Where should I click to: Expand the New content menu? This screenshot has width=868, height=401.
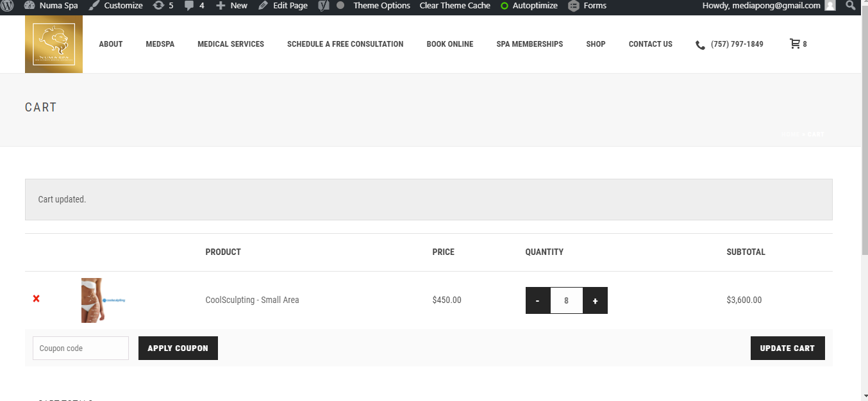click(x=232, y=6)
